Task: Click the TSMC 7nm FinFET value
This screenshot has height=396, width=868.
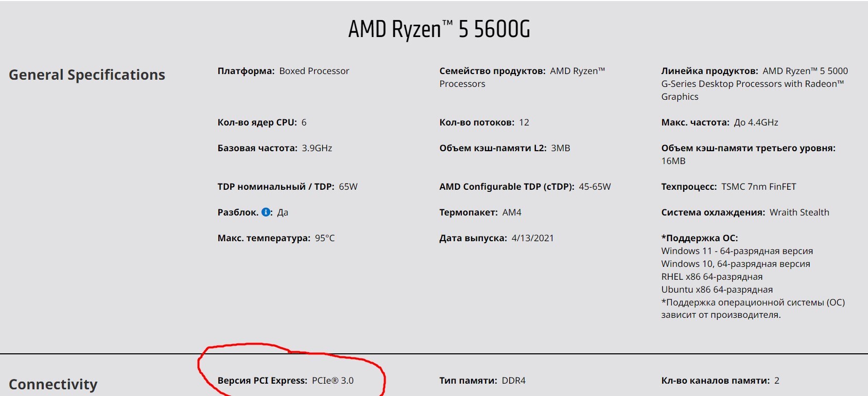Action: pos(758,187)
